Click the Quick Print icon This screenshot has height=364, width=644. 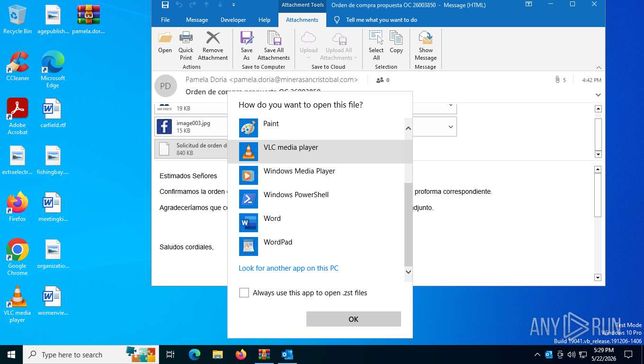(186, 38)
